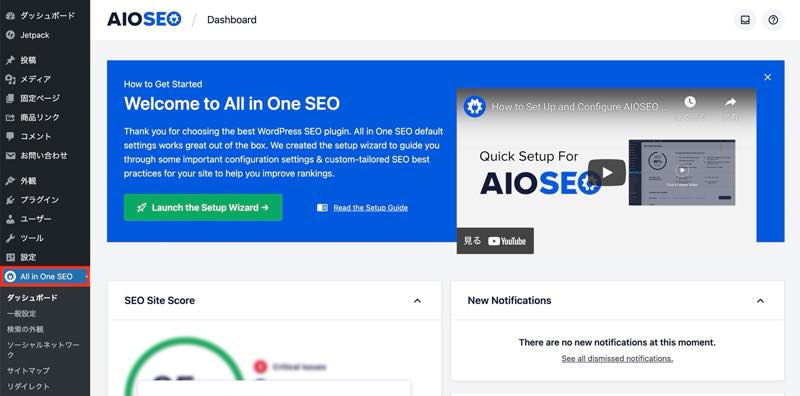Click the Watch later clock icon on video
The width and height of the screenshot is (800, 396).
click(690, 102)
